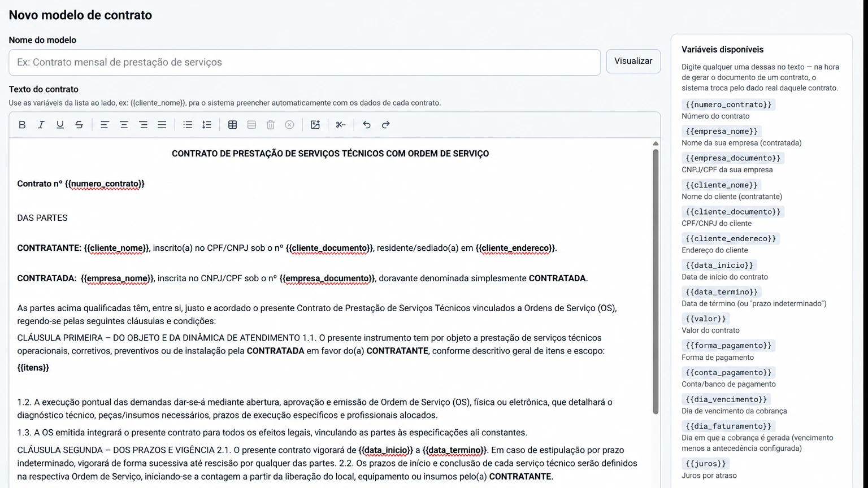The width and height of the screenshot is (868, 488).
Task: Click the {{empresa_documento}} variable chip in the sidebar
Action: (733, 158)
